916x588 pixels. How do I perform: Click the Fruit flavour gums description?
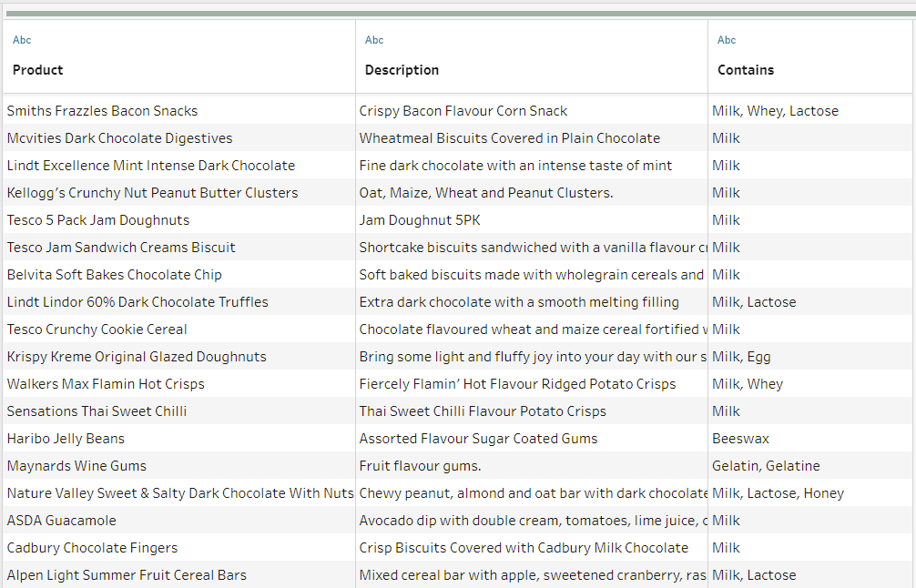click(420, 466)
